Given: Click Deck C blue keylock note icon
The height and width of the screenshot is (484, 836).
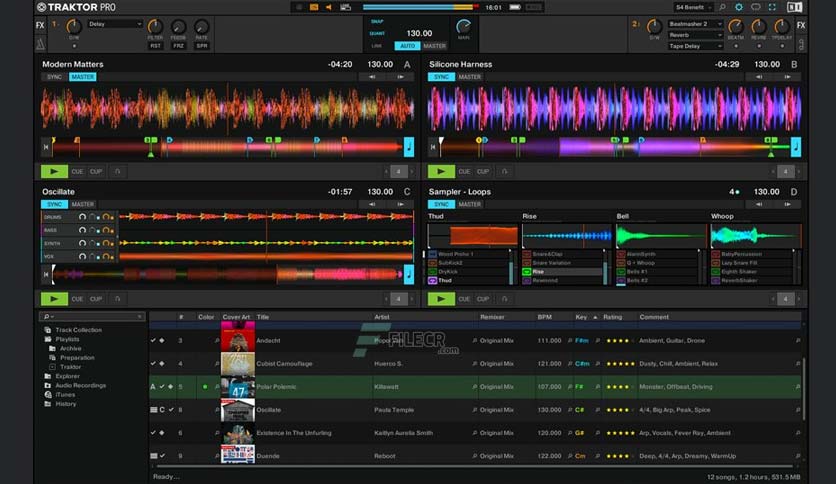Looking at the screenshot, I should (409, 274).
